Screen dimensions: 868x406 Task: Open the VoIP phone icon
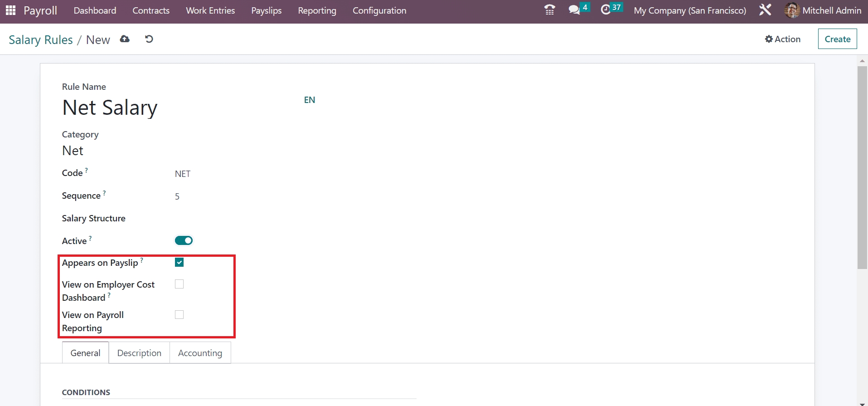point(549,10)
